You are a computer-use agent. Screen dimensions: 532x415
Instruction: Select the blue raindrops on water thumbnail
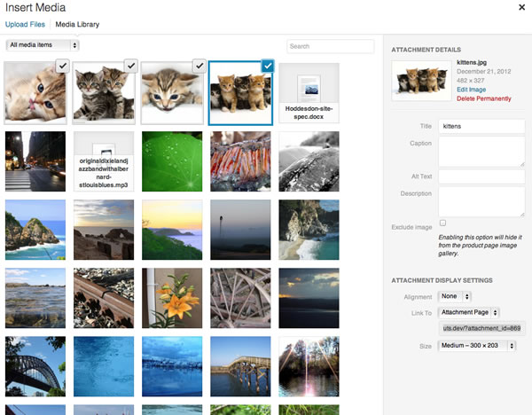point(104,366)
